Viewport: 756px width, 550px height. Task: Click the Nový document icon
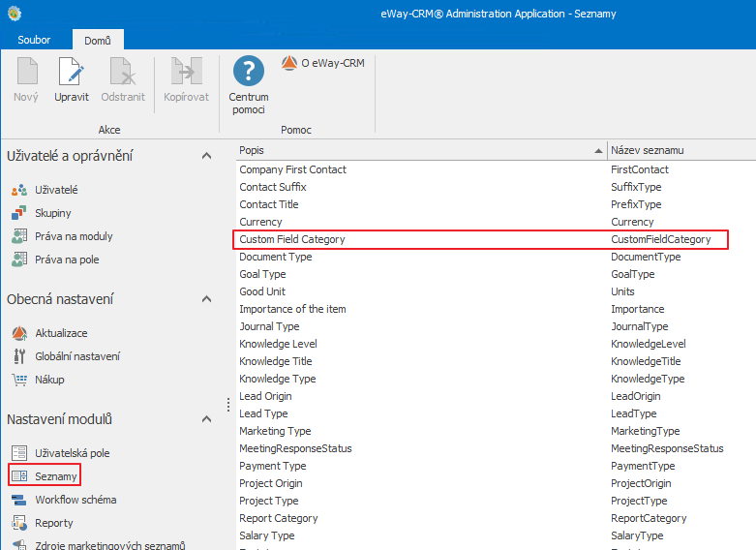click(x=27, y=71)
